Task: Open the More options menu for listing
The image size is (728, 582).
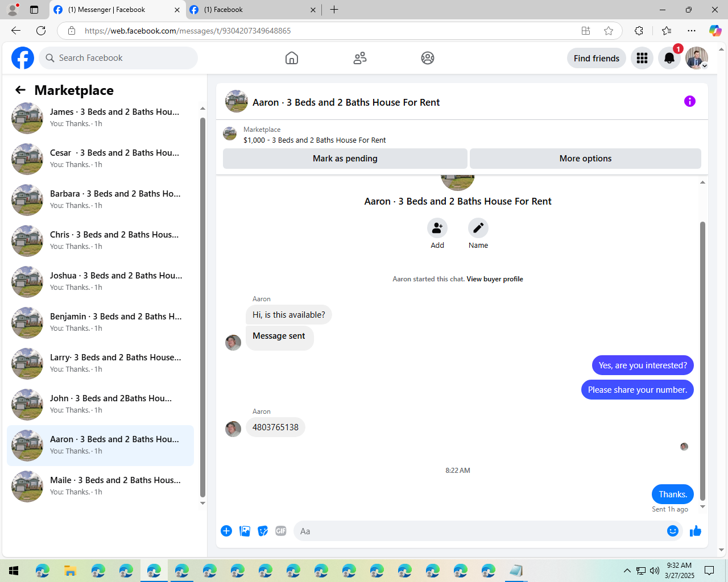Action: (585, 159)
